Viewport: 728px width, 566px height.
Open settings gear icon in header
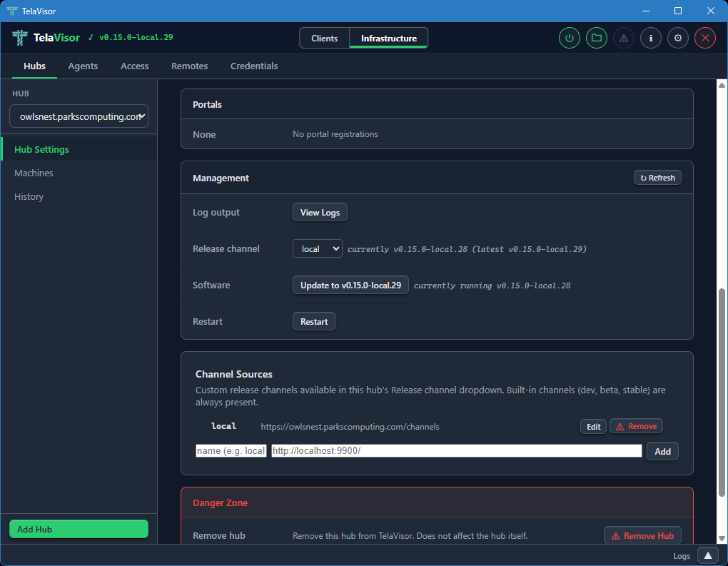coord(678,38)
